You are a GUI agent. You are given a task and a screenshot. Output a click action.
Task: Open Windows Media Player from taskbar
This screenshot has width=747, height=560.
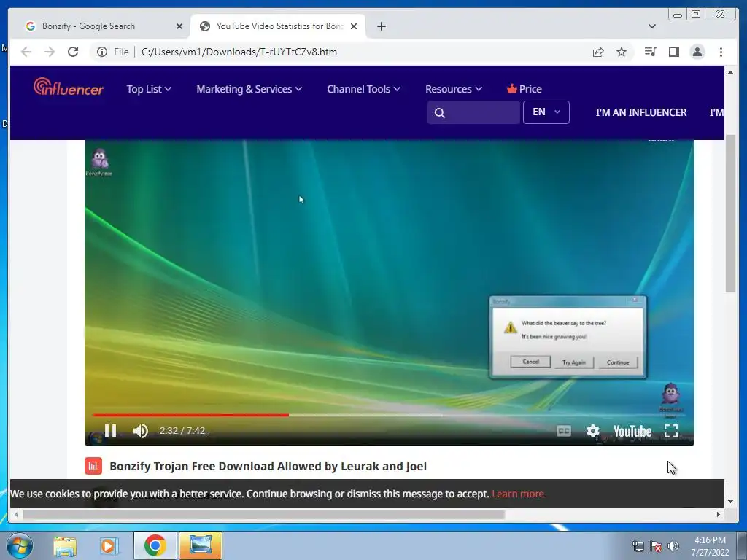pyautogui.click(x=109, y=546)
